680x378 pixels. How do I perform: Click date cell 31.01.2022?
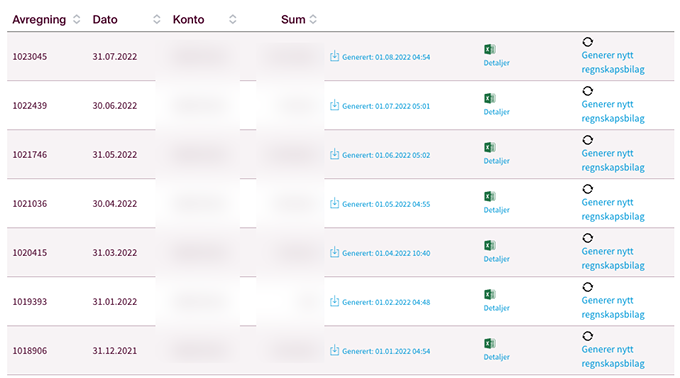(x=114, y=302)
